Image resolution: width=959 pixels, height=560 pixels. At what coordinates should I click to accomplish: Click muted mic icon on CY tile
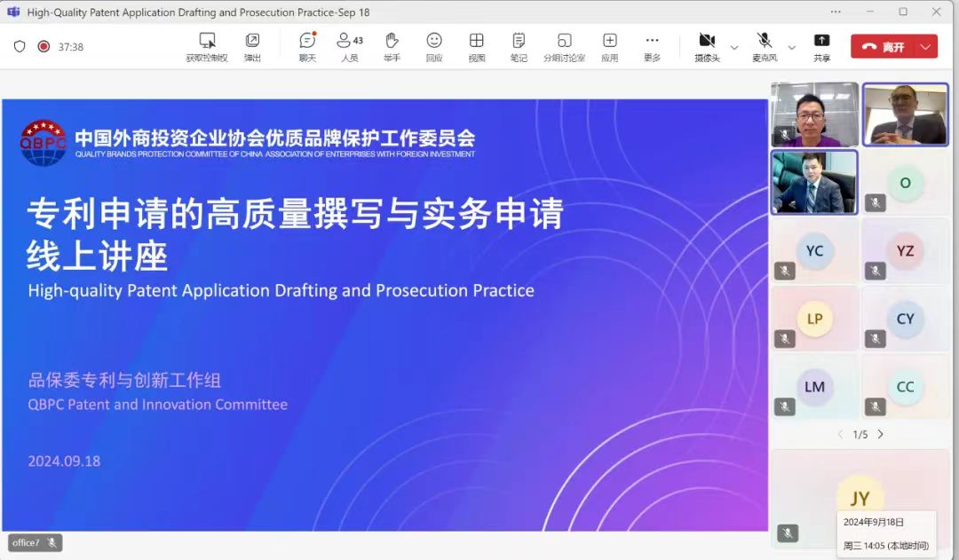click(x=876, y=338)
